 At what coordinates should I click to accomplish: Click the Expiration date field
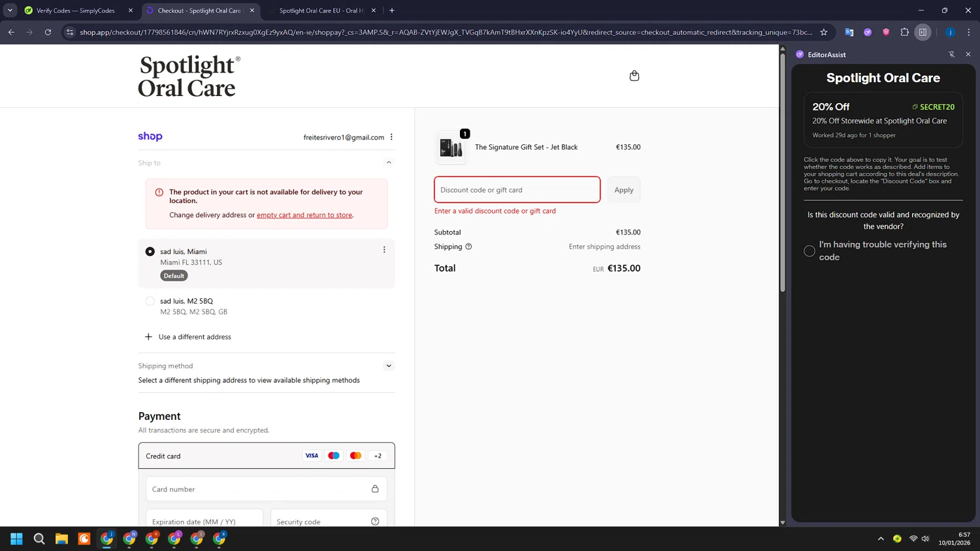pos(204,520)
